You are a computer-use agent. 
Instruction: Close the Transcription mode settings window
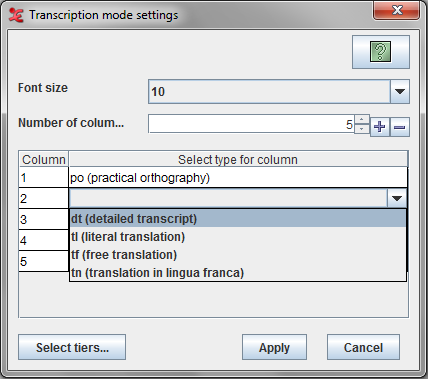pyautogui.click(x=397, y=11)
